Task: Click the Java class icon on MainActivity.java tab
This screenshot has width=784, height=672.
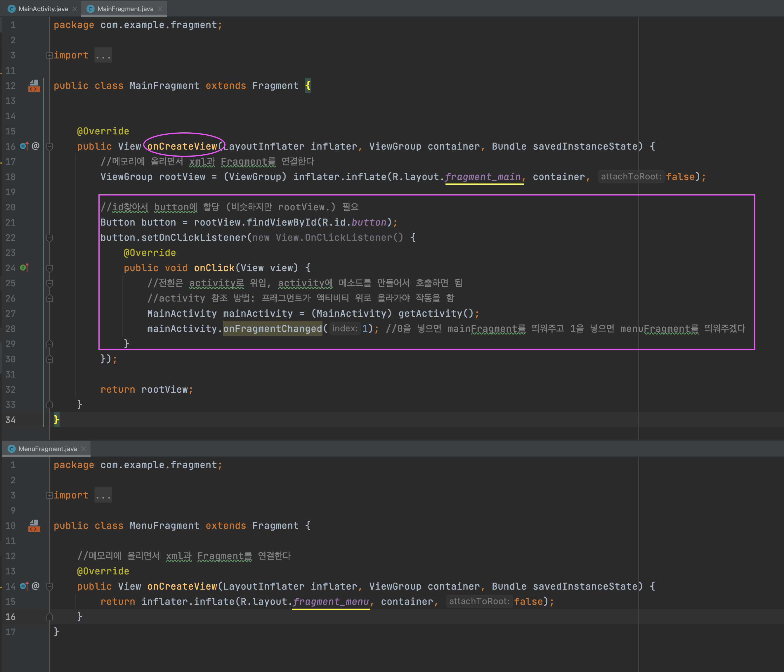Action: tap(12, 9)
